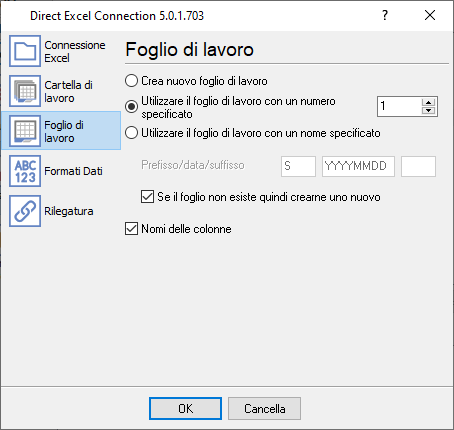Choose worksheet with specified number radio
The width and height of the screenshot is (454, 430).
(131, 107)
